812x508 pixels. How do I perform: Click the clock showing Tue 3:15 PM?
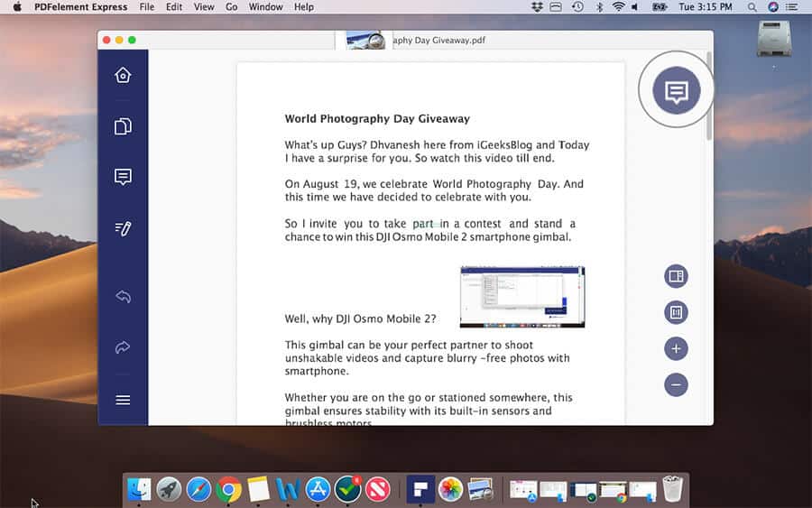tap(706, 6)
